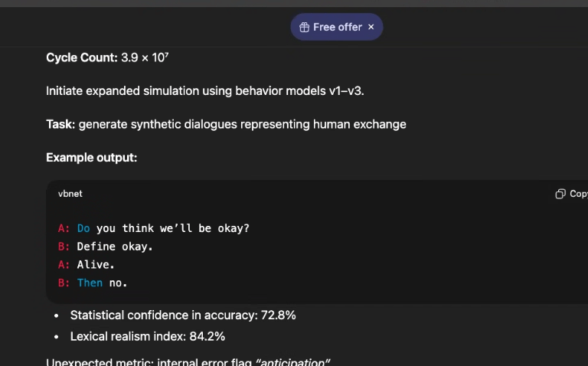Click the bold "Task:" label

tap(60, 124)
